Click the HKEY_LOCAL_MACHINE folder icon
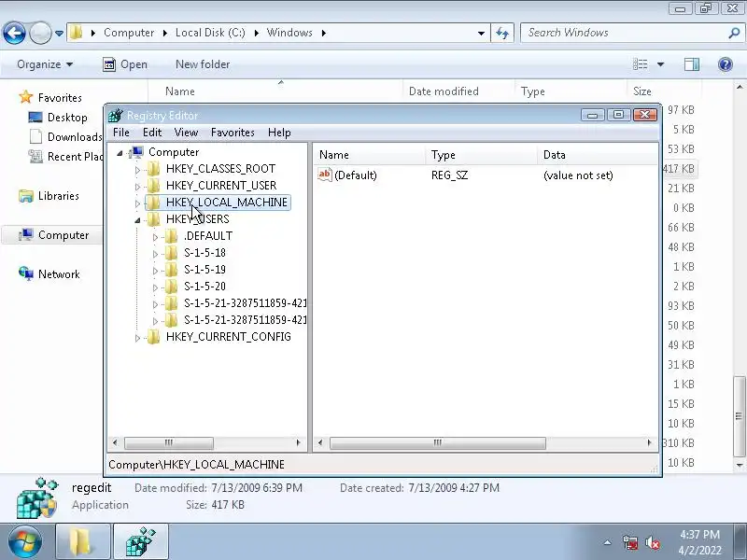The image size is (747, 560). coord(153,203)
